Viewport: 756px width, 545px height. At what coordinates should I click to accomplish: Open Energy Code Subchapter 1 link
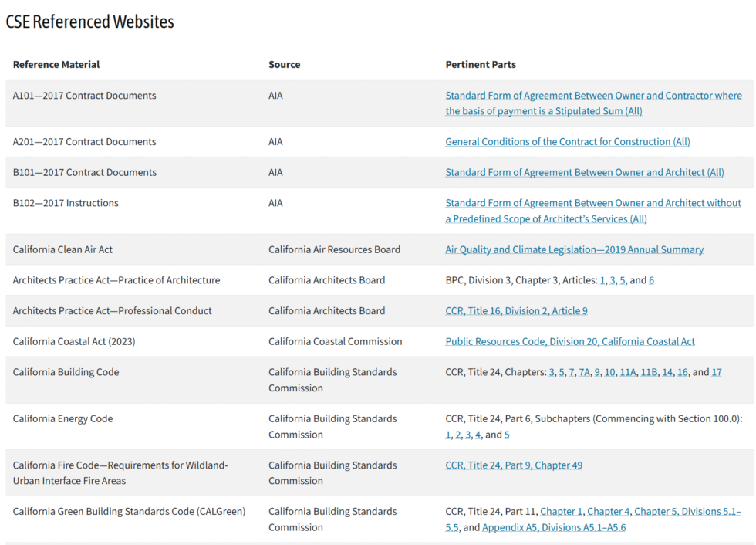[x=448, y=435]
